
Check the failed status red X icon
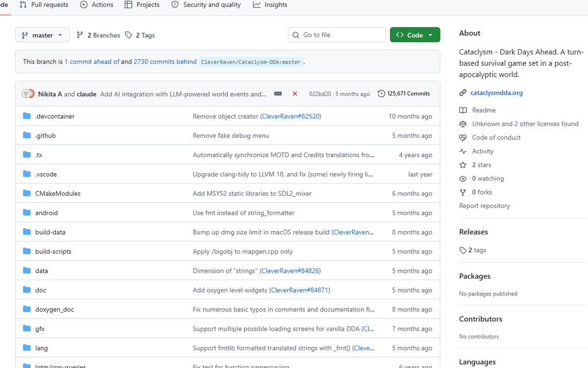click(294, 94)
